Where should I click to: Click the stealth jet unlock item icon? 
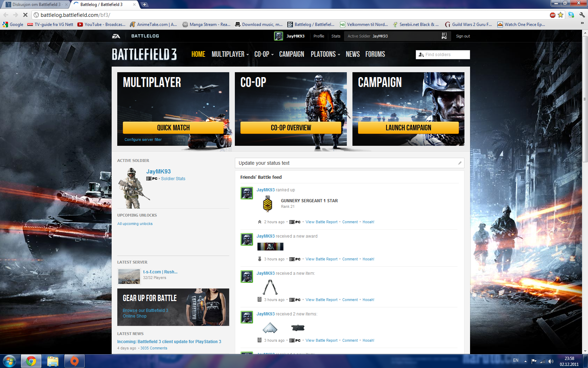click(x=270, y=328)
